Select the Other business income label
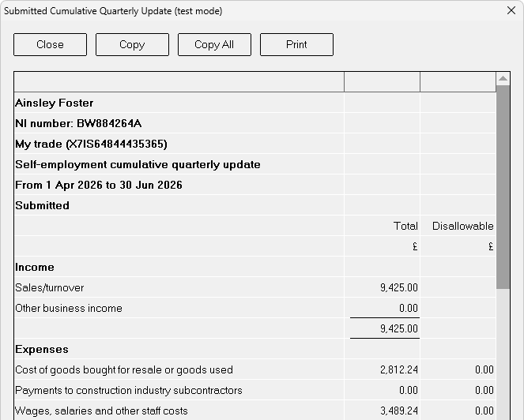The height and width of the screenshot is (420, 524). (69, 308)
